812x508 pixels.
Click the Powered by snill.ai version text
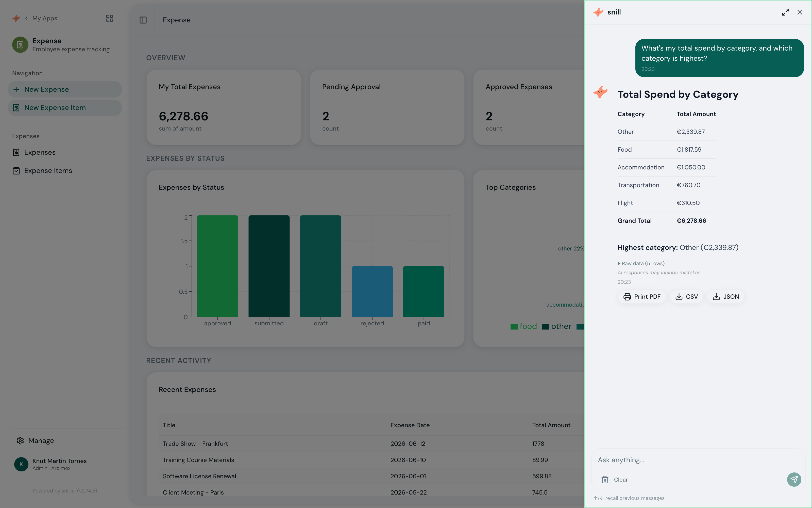(x=65, y=490)
